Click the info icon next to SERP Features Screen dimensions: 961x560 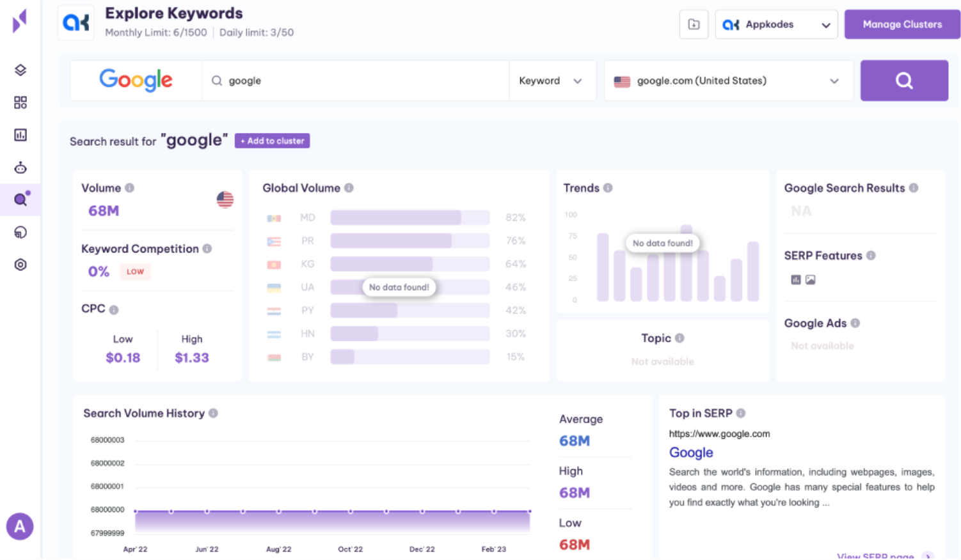click(871, 256)
